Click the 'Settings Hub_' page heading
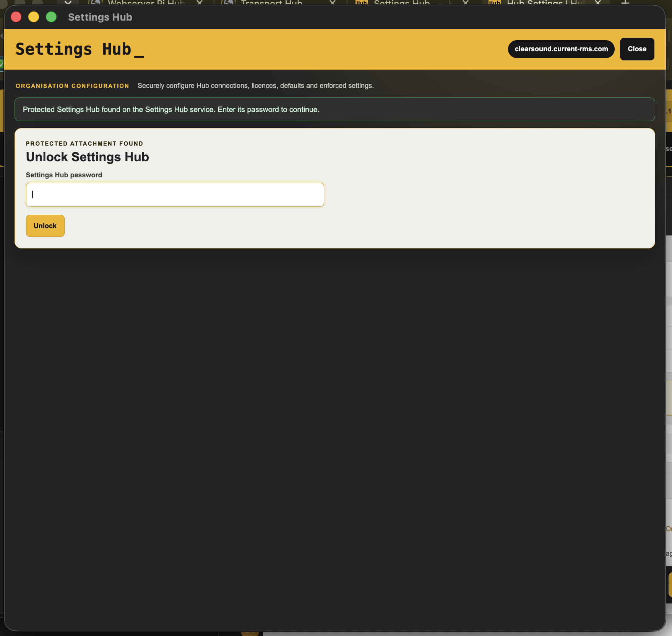Image resolution: width=672 pixels, height=636 pixels. pyautogui.click(x=80, y=49)
